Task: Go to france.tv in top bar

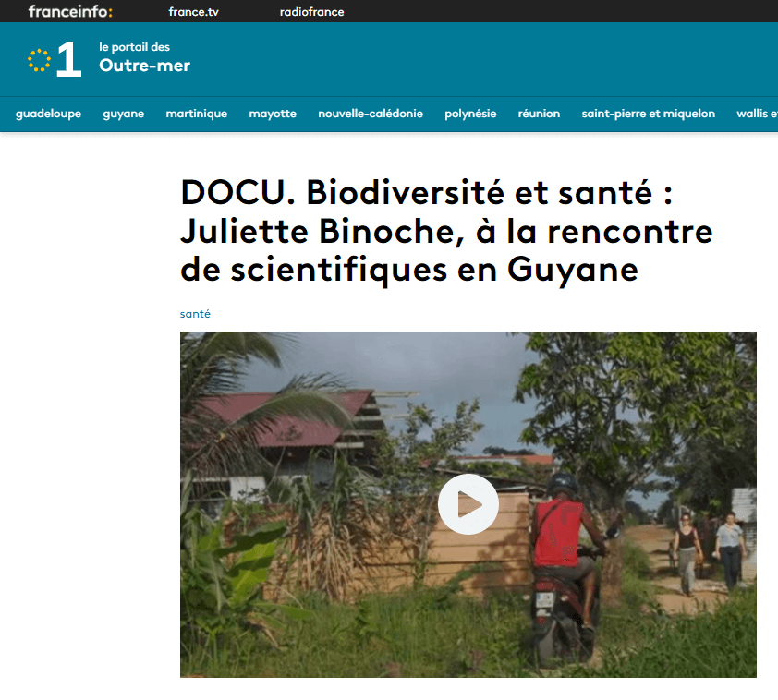Action: 193,11
